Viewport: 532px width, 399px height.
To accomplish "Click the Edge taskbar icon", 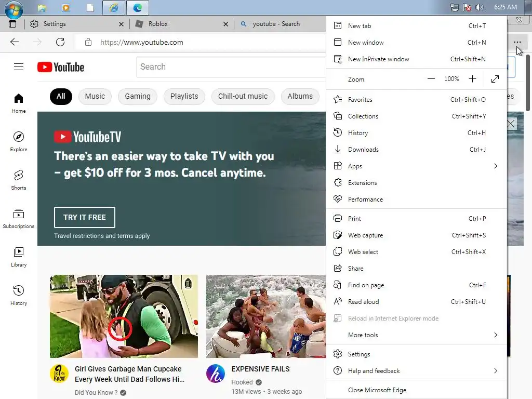I will point(137,7).
